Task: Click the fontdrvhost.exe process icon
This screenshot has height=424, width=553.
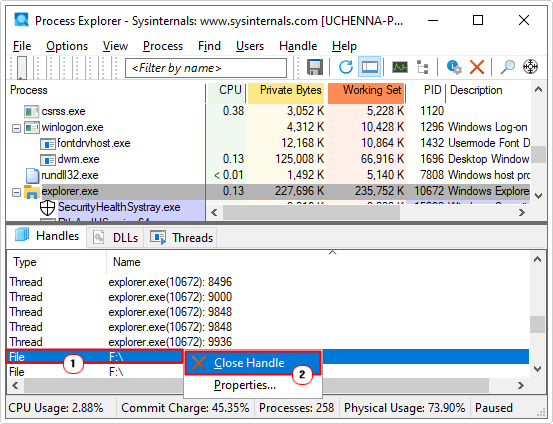Action: (48, 144)
